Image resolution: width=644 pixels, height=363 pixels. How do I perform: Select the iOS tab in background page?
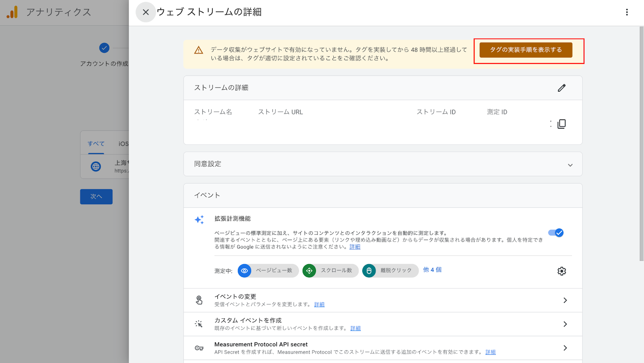(x=123, y=144)
